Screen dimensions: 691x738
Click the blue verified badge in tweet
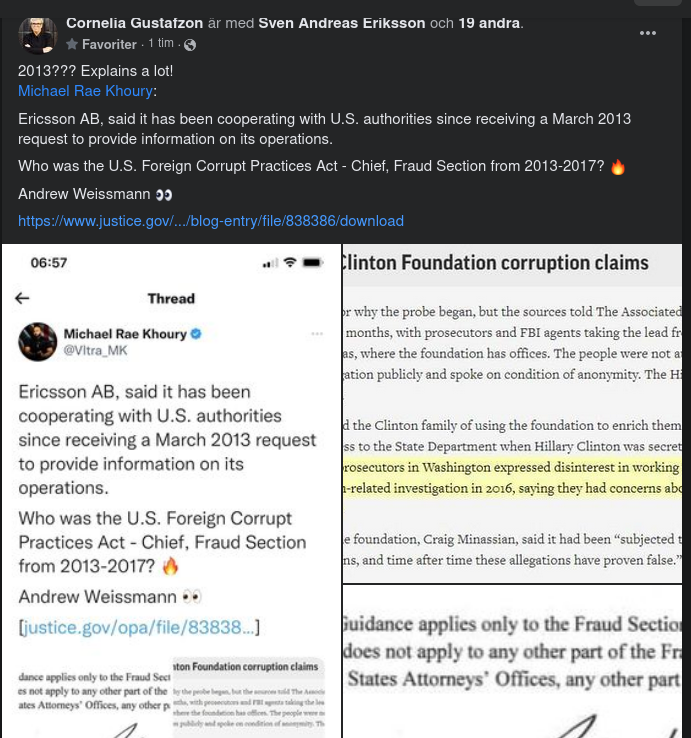(196, 334)
